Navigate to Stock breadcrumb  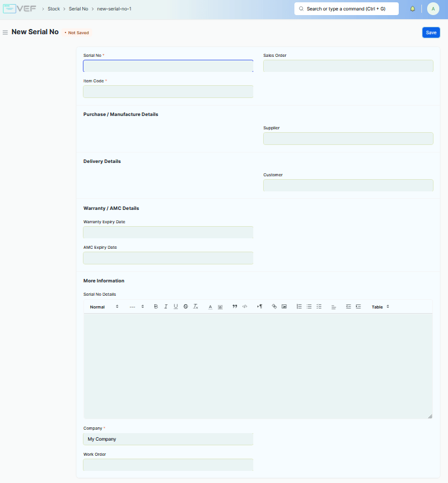click(53, 9)
